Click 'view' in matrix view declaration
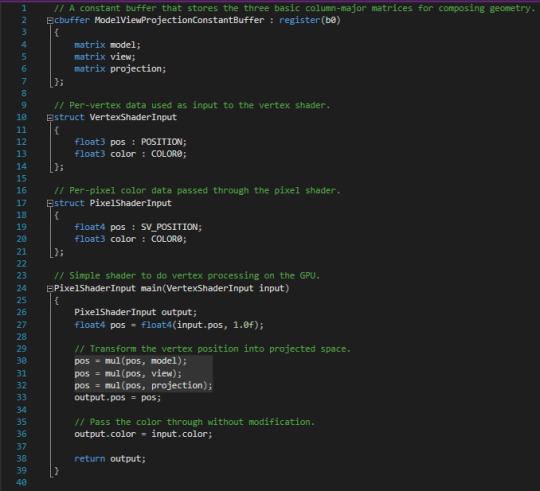This screenshot has width=540, height=491. [x=121, y=57]
